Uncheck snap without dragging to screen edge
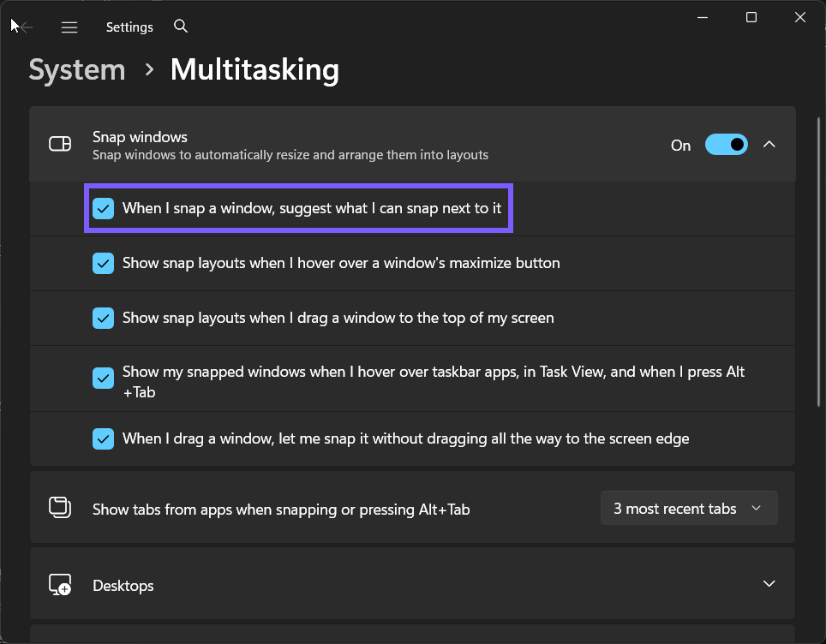This screenshot has width=826, height=644. click(103, 439)
